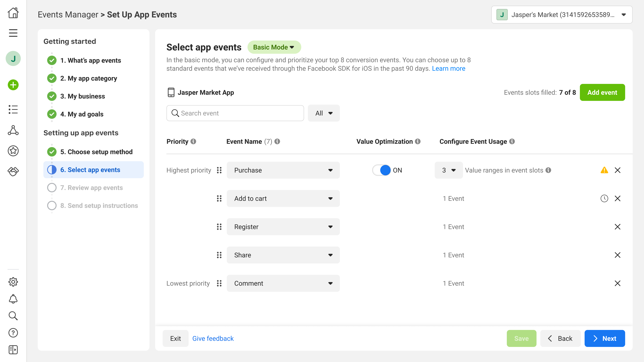Open the Basic Mode dropdown

pyautogui.click(x=274, y=47)
